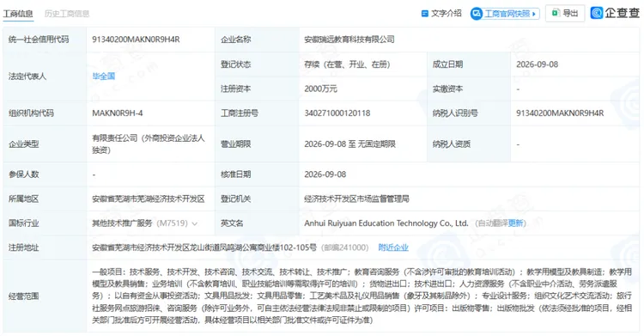Select established date 2026-09-08 next to 成立日期
Image resolution: width=644 pixels, height=336 pixels.
[x=538, y=64]
